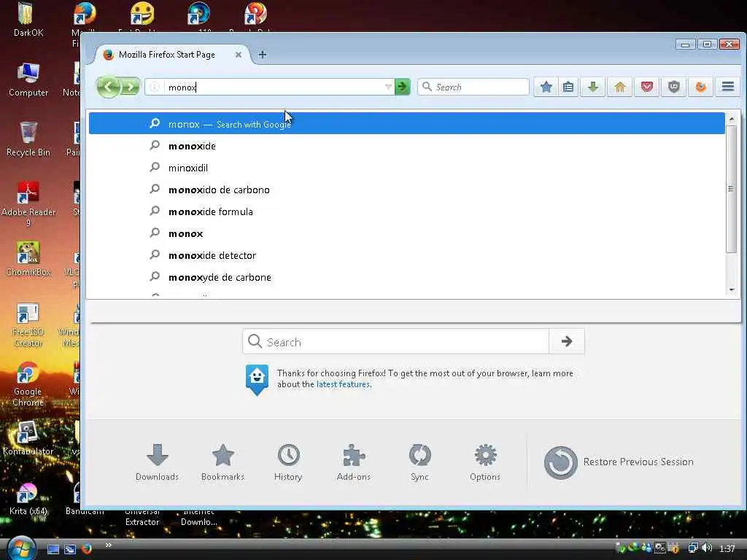Select the bold 'monox' suggestion
The height and width of the screenshot is (560, 747).
click(x=406, y=233)
